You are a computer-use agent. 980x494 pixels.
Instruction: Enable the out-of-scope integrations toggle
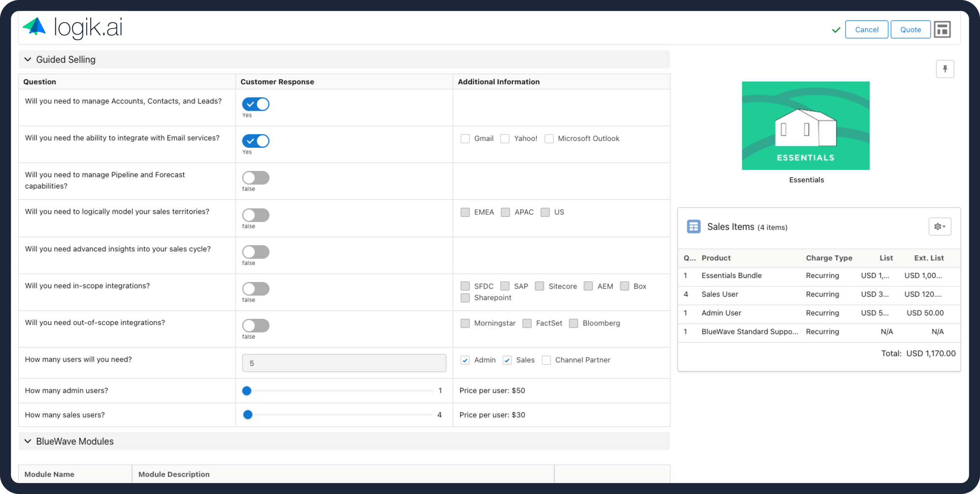[x=256, y=325]
